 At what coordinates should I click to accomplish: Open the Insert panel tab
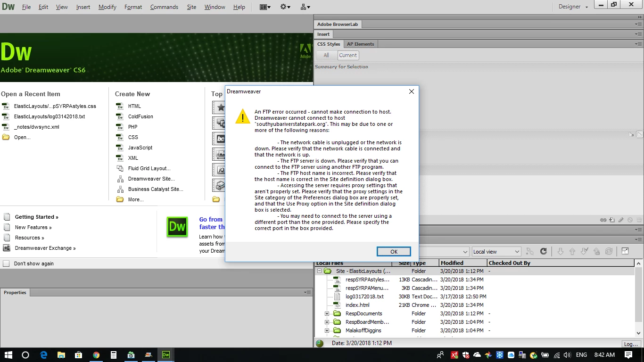pos(323,34)
